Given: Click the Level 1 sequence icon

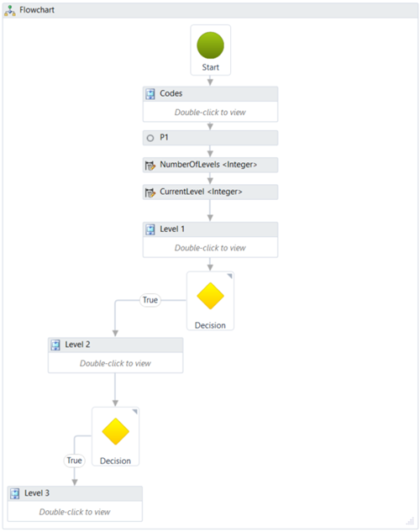Looking at the screenshot, I should [x=150, y=229].
